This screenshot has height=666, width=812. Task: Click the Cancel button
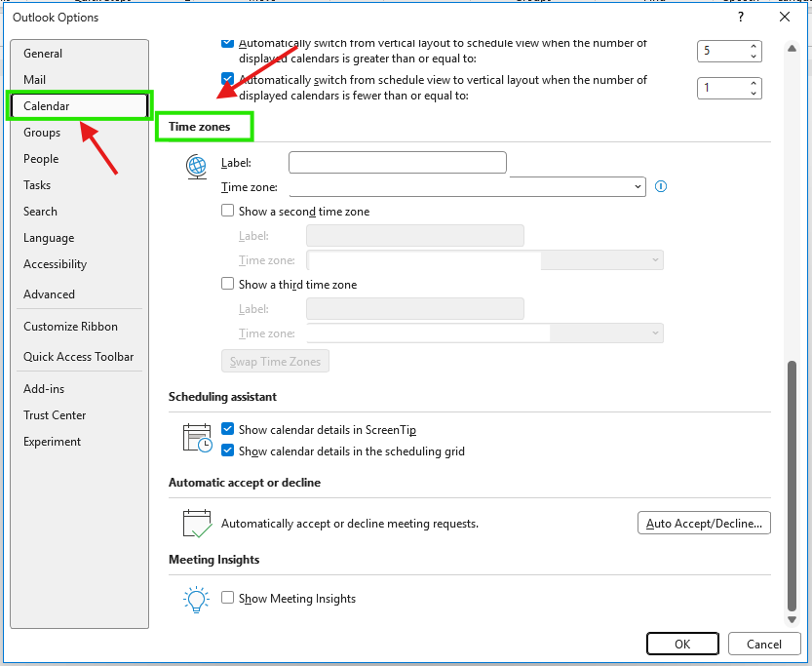[x=764, y=644]
